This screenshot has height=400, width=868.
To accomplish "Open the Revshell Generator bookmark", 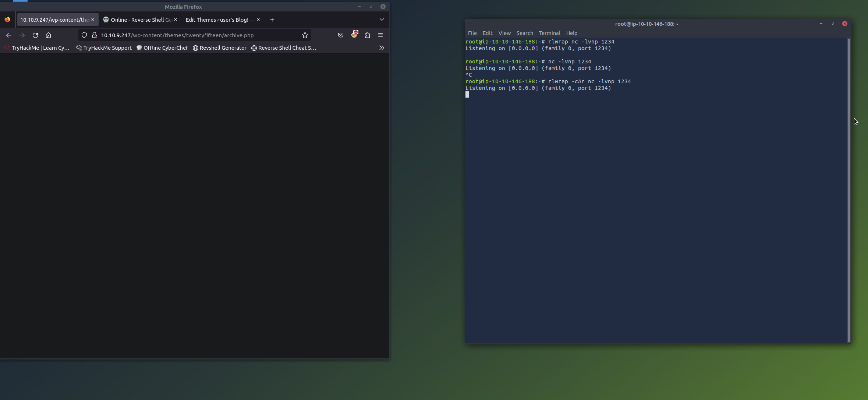I will (x=220, y=48).
